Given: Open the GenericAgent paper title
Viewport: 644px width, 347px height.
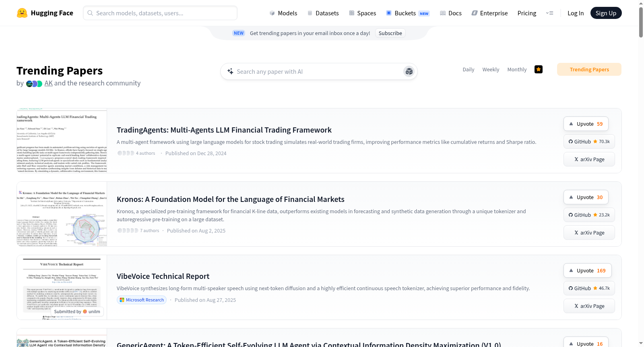Looking at the screenshot, I should (309, 344).
